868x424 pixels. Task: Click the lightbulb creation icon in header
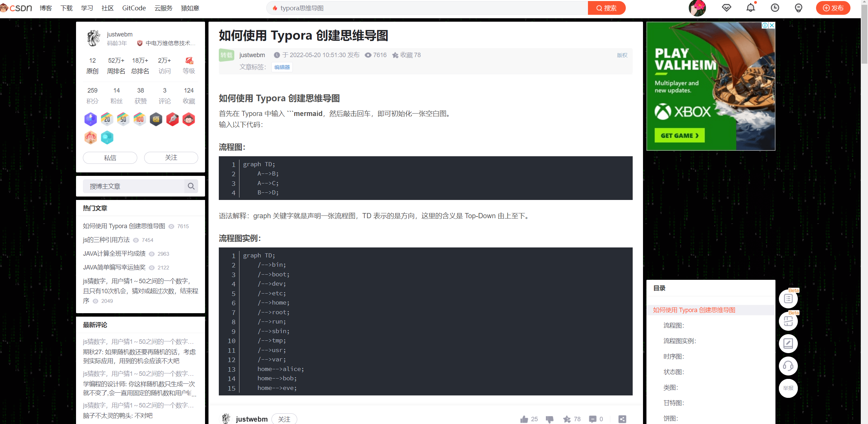(799, 8)
